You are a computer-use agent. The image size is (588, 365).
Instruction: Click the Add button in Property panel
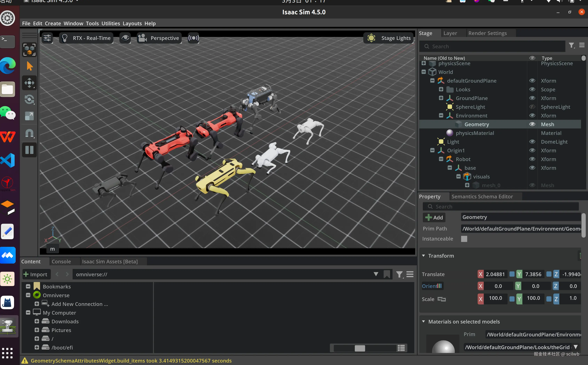434,217
